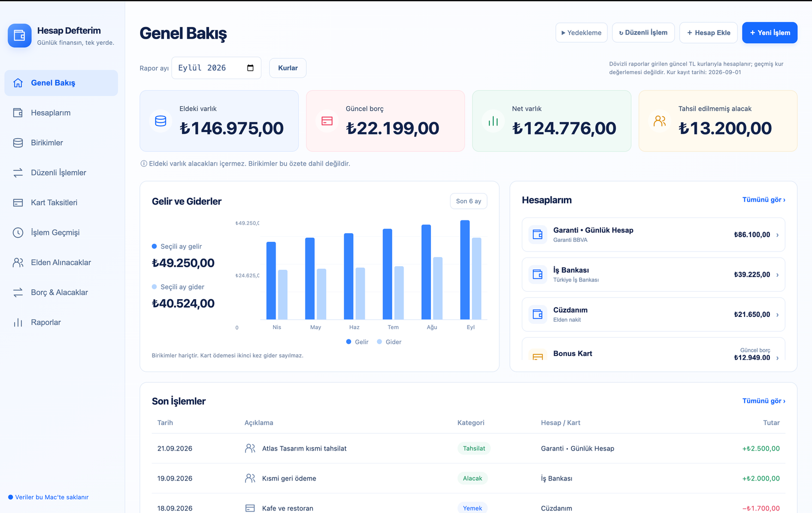Click the Düzenli İşlem button in header
The width and height of the screenshot is (812, 513).
[x=644, y=33]
